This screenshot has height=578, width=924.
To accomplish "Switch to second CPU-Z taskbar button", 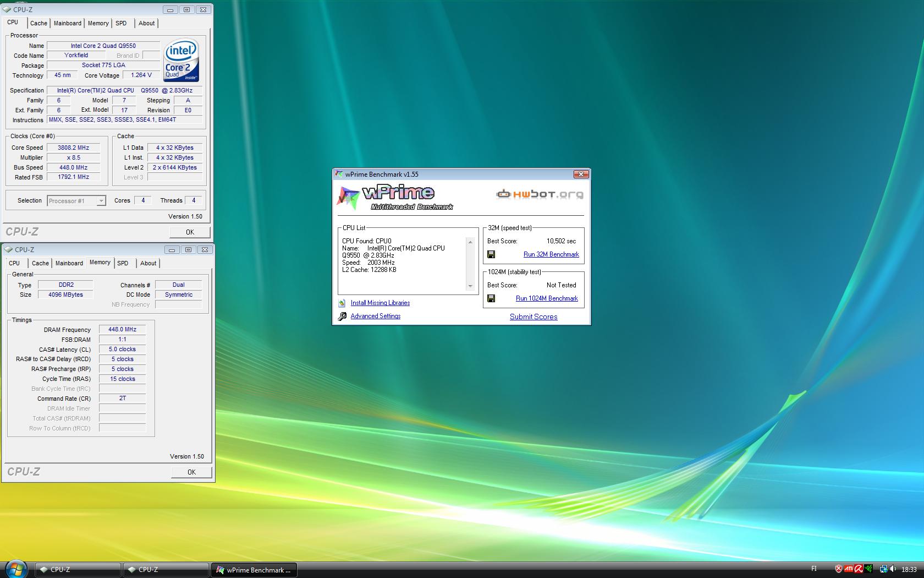I will point(166,570).
